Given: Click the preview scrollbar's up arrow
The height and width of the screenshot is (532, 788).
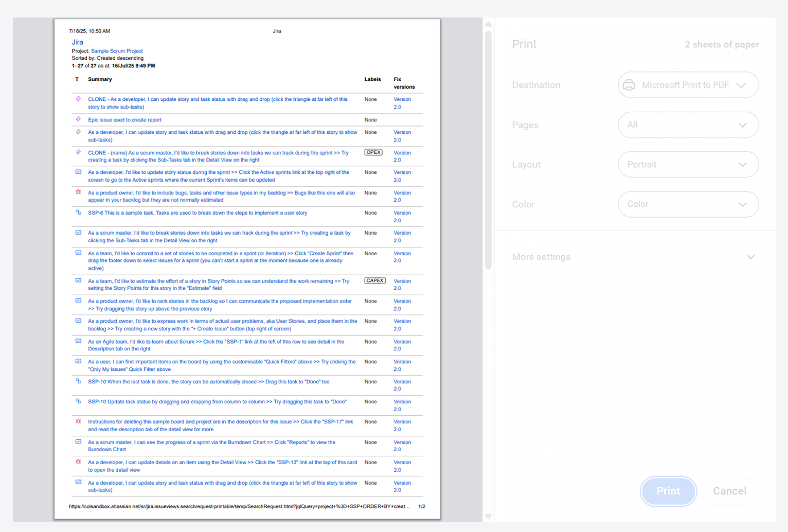Looking at the screenshot, I should [488, 24].
